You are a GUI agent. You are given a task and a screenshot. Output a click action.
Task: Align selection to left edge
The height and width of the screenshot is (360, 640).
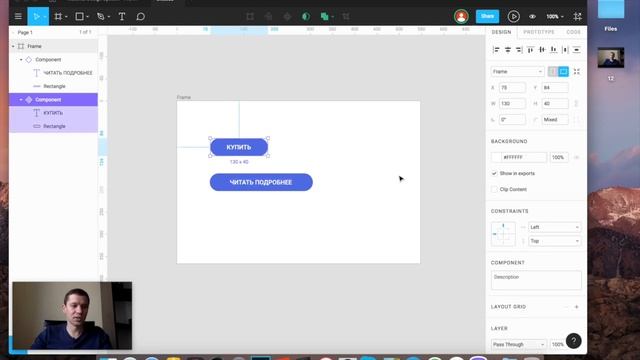tap(496, 50)
